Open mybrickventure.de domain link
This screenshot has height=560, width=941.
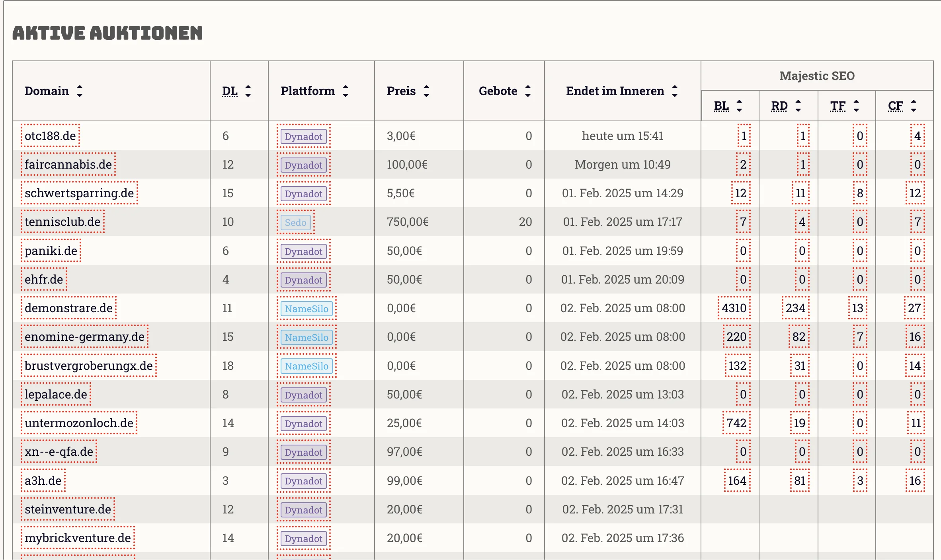coord(78,538)
